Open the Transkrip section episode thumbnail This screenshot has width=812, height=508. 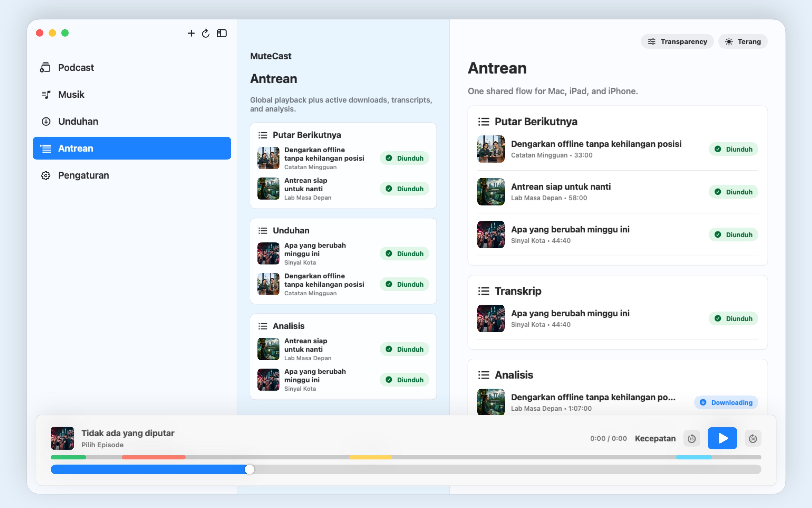491,318
